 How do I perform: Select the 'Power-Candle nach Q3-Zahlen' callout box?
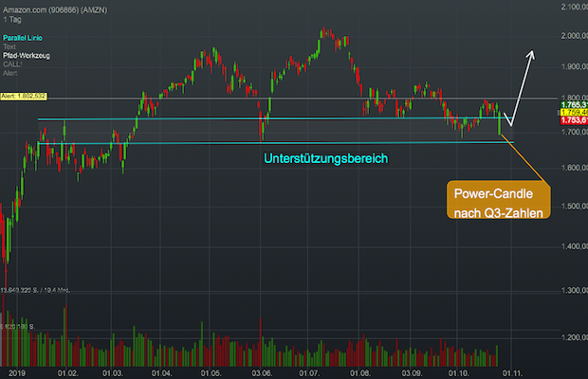pyautogui.click(x=498, y=200)
